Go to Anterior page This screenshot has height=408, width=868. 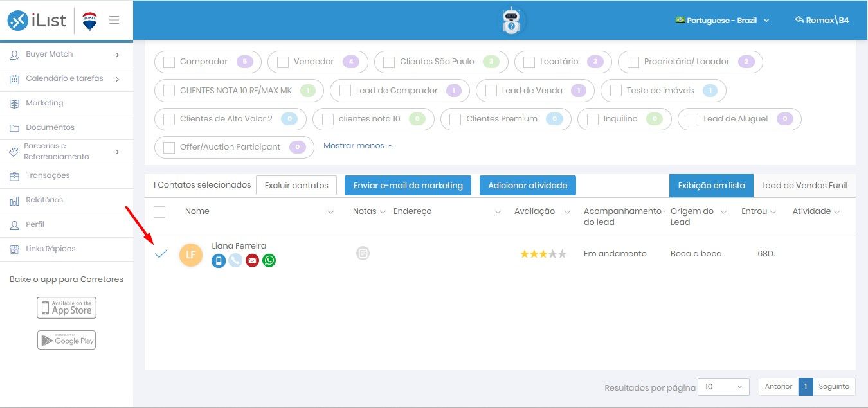tap(779, 387)
